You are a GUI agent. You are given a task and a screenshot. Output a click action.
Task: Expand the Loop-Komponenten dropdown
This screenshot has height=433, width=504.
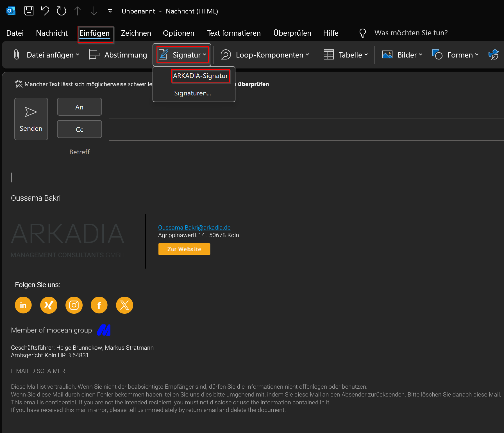(x=307, y=55)
